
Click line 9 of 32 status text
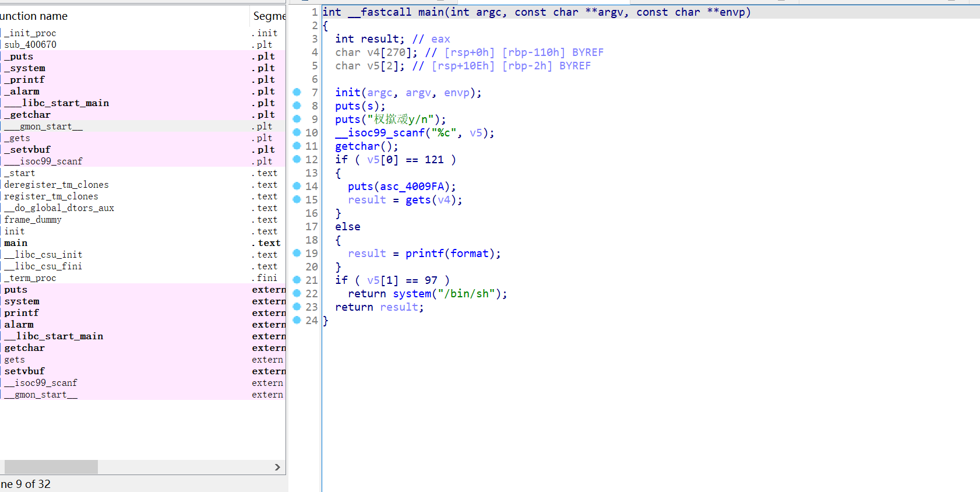(x=26, y=484)
